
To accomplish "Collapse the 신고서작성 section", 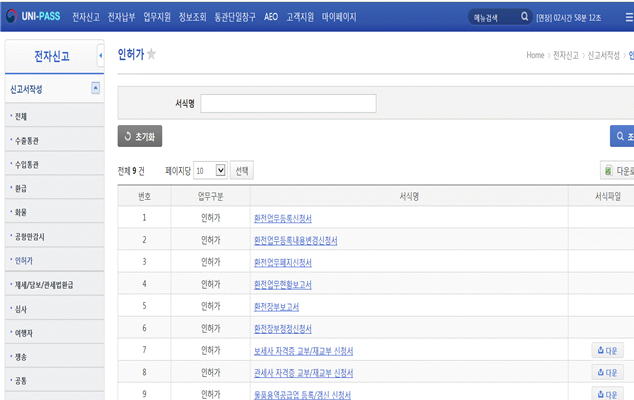I will point(95,88).
